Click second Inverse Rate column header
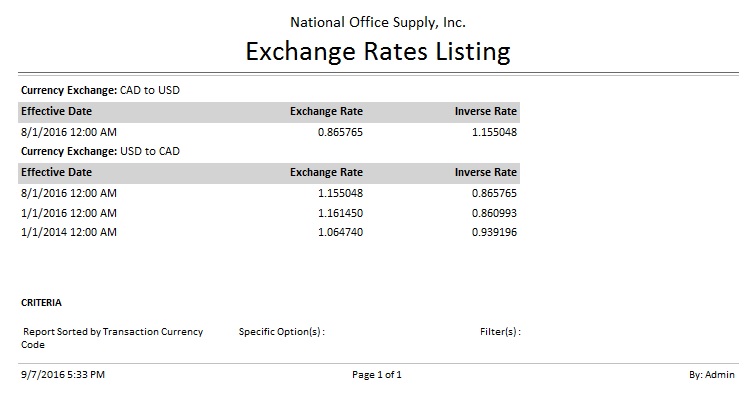The height and width of the screenshot is (393, 746). [485, 172]
